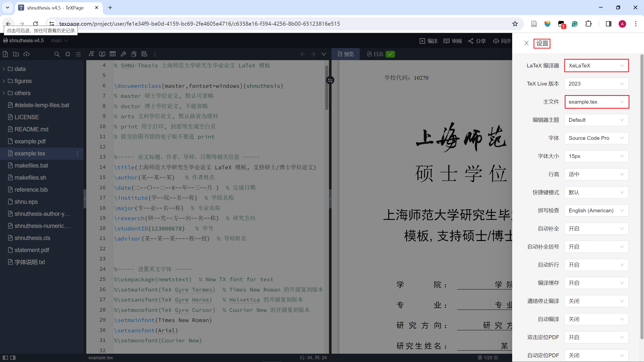
Task: Open 主文件 dropdown showing example.tex
Action: (x=597, y=102)
